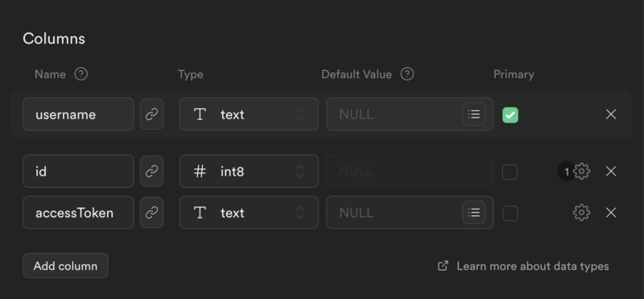Mark accessToken as a primary key
This screenshot has width=644, height=299.
510,213
